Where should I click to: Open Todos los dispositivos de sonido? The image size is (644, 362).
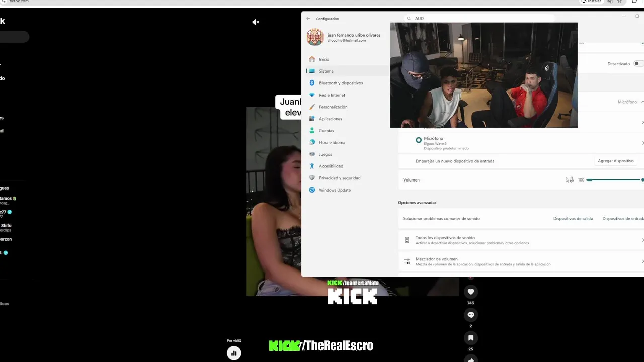pos(521,240)
